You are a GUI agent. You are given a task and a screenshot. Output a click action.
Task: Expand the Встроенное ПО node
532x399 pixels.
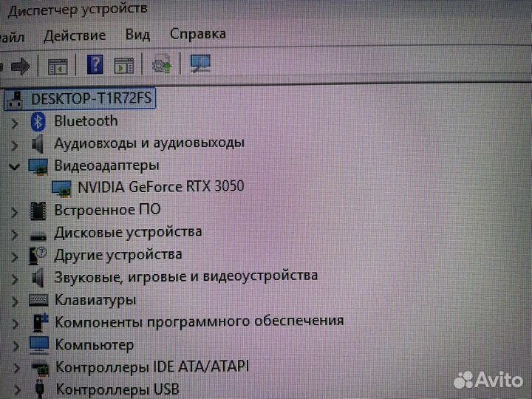coord(14,212)
